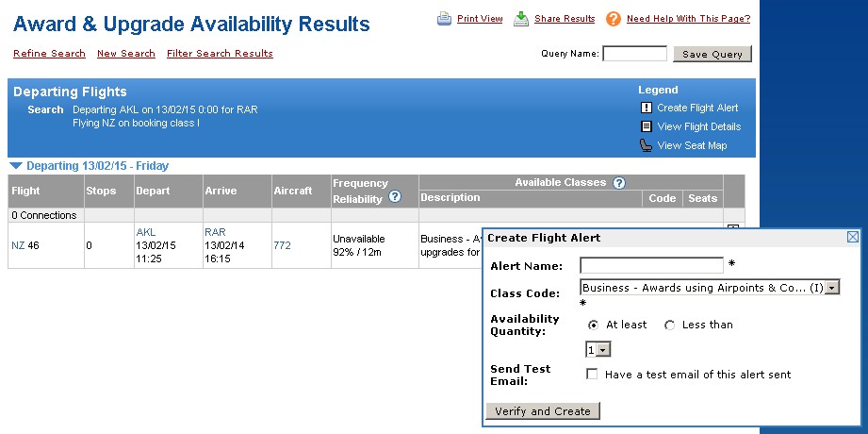Viewport: 868px width, 434px height.
Task: Click the Create Flight Alert legend icon
Action: pos(646,108)
